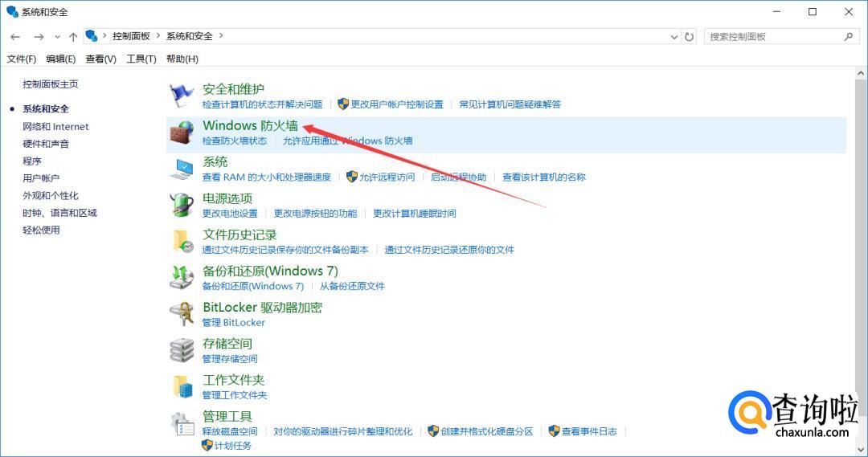Click the search magnifier icon
The width and height of the screenshot is (868, 457).
(849, 36)
